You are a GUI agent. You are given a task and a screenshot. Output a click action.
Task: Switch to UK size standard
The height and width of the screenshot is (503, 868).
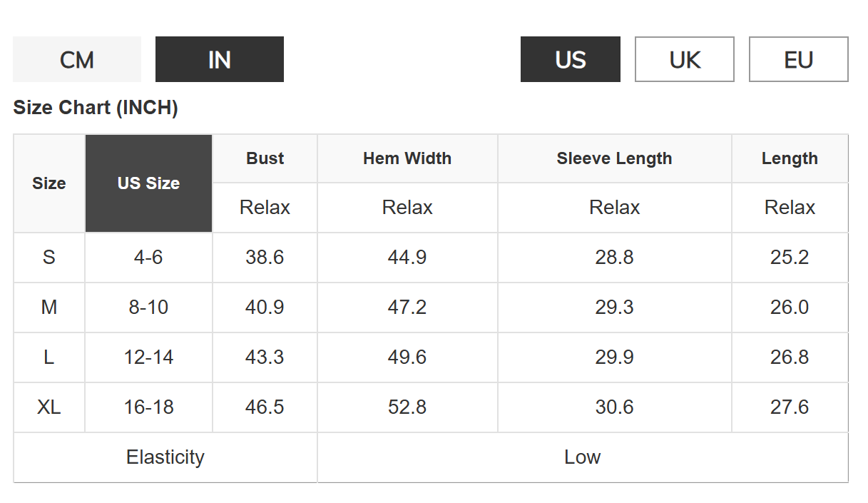[x=685, y=59]
